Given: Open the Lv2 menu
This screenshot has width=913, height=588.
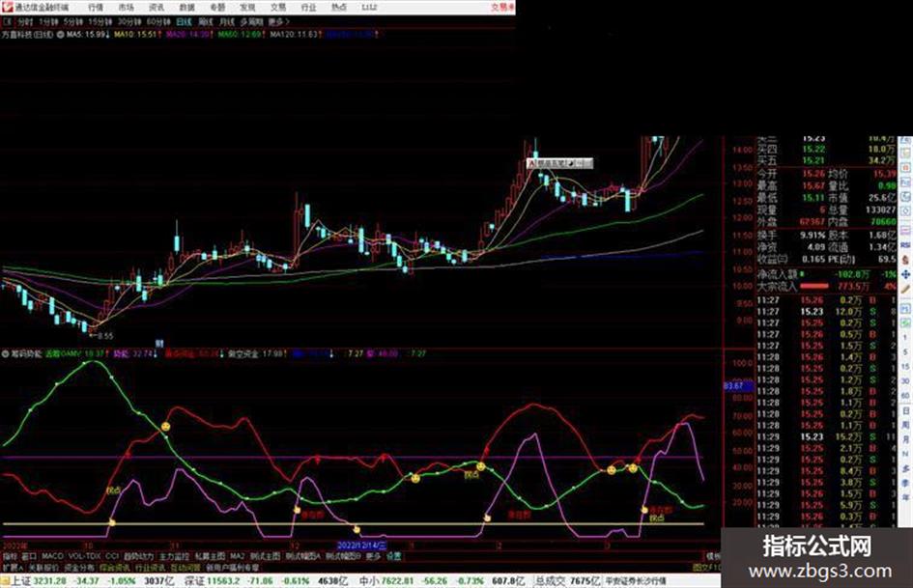Looking at the screenshot, I should 369,7.
